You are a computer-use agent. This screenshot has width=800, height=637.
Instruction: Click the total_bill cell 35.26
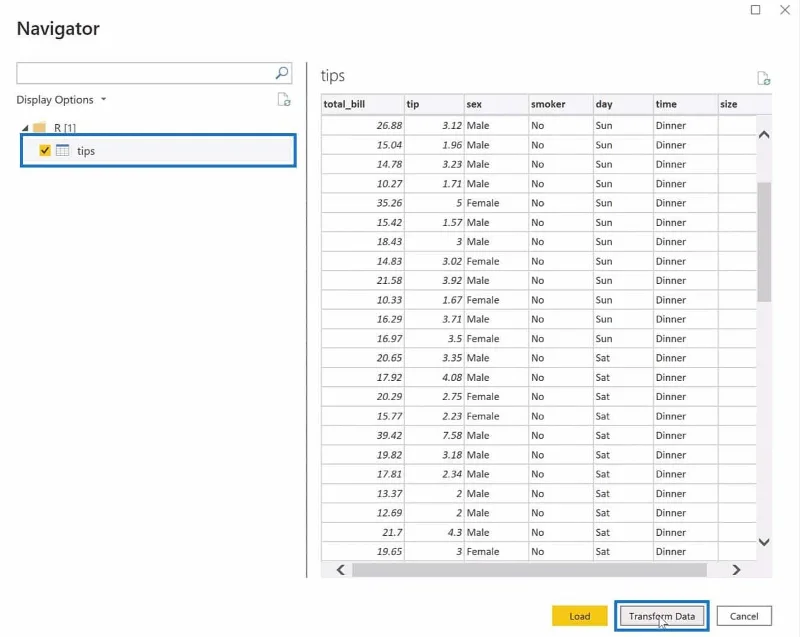tap(363, 203)
